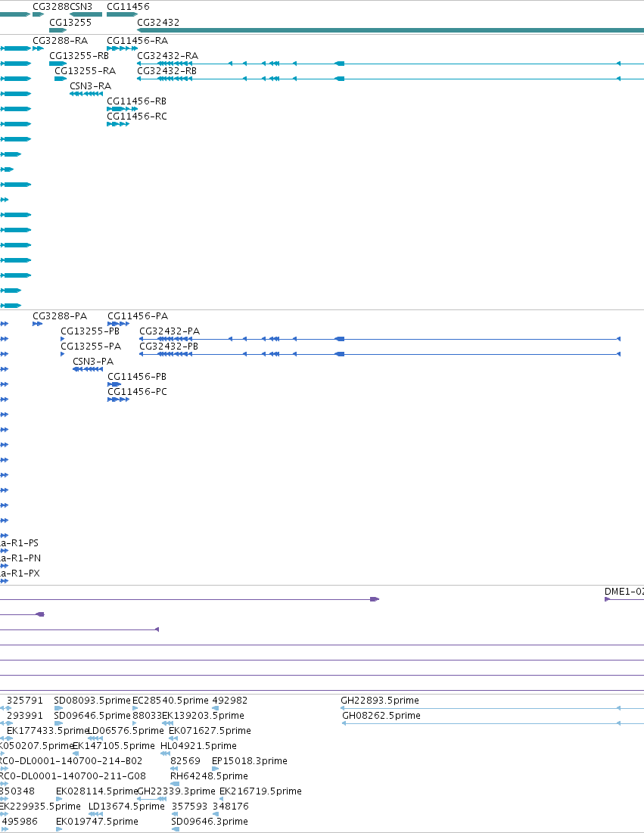Select the 293991 EST label
644x833 pixels.
coord(25,716)
